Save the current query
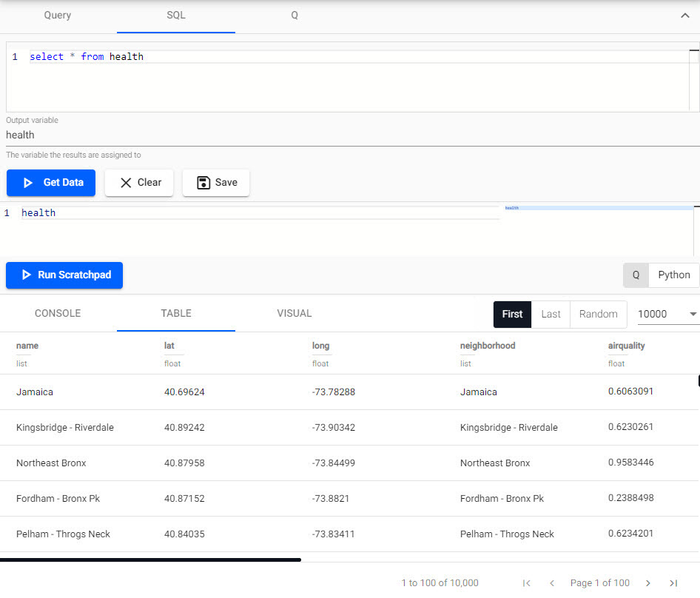 pos(216,183)
